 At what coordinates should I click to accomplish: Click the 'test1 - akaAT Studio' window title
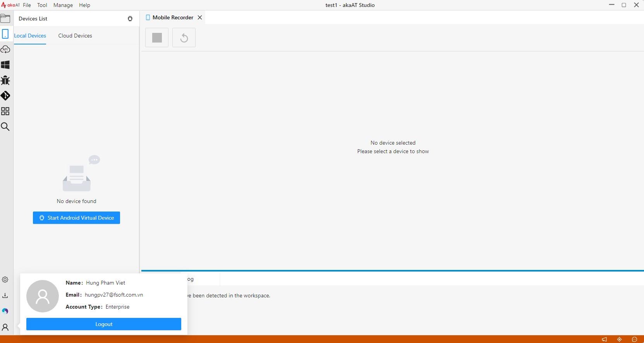[x=350, y=5]
